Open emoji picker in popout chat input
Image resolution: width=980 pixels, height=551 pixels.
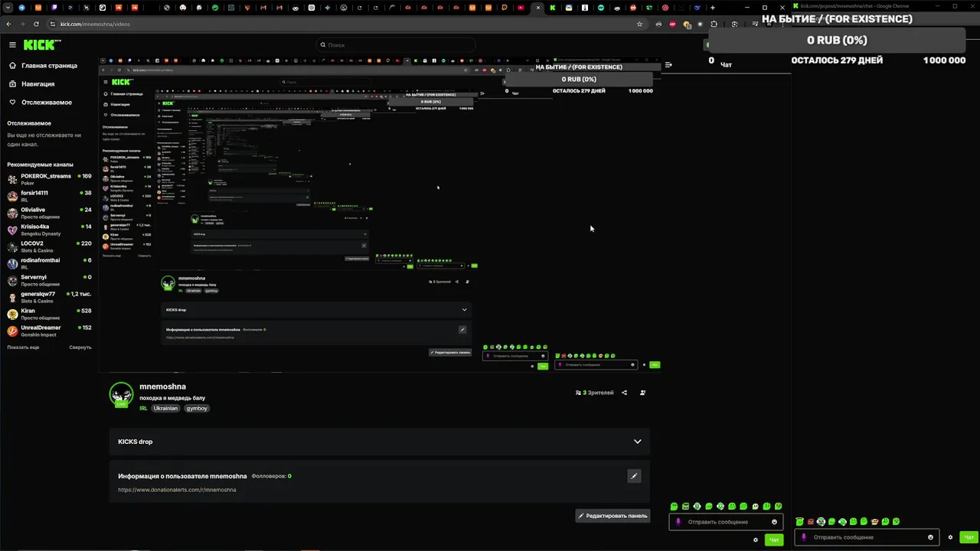coord(930,537)
